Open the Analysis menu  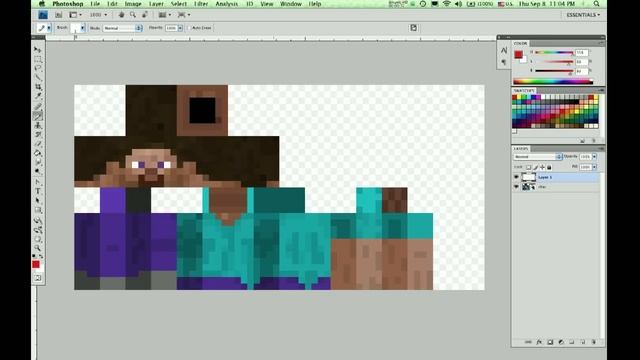227,4
